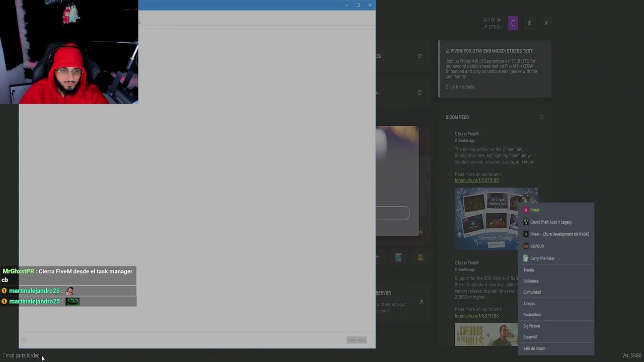
Task: Click the round icon in dialog footer
Action: pyautogui.click(x=23, y=340)
